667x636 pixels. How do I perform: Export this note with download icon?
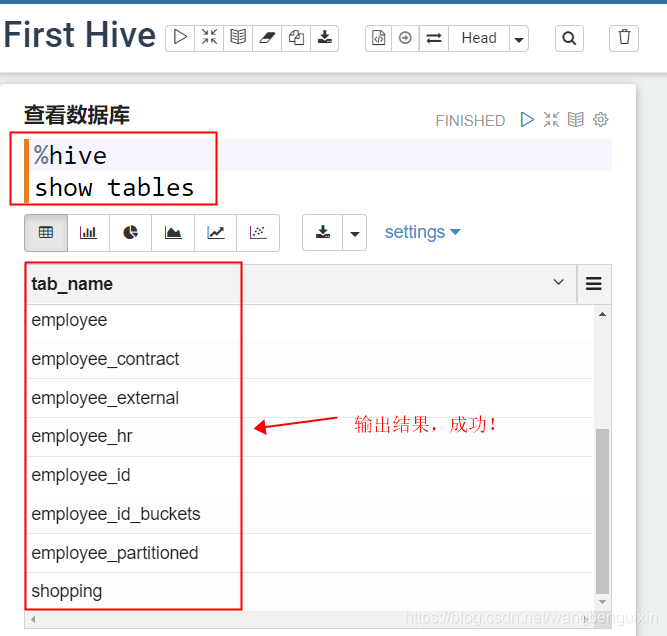tap(325, 38)
